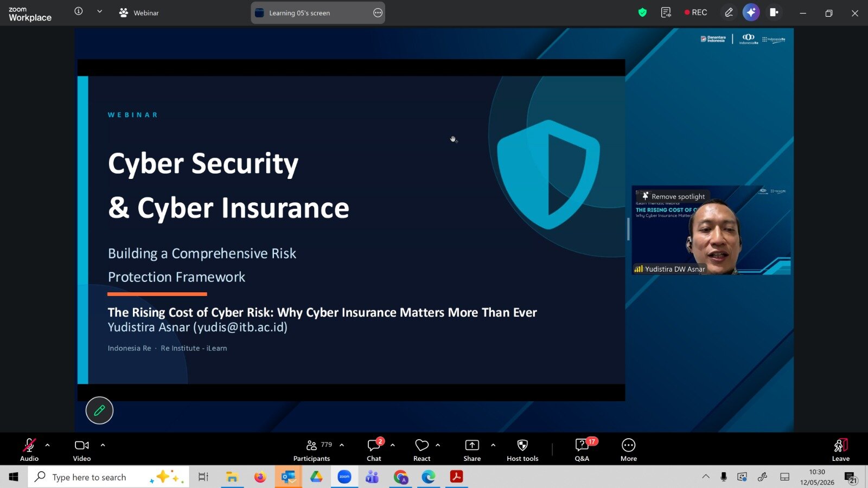Viewport: 868px width, 488px height.
Task: Click the tray cast/connect icon
Action: tap(742, 477)
